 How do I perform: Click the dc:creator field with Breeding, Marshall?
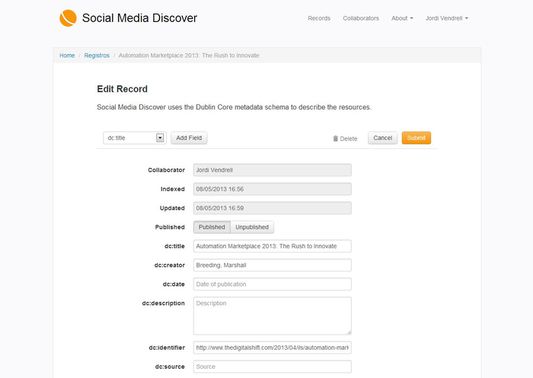pyautogui.click(x=272, y=265)
